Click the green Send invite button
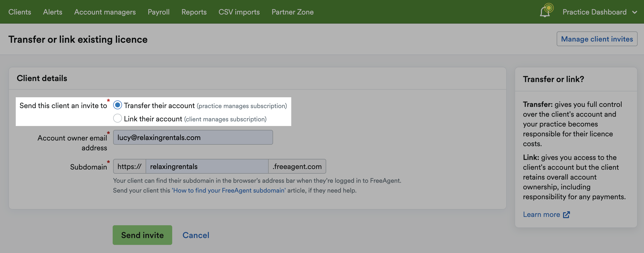Image resolution: width=644 pixels, height=253 pixels. 142,235
